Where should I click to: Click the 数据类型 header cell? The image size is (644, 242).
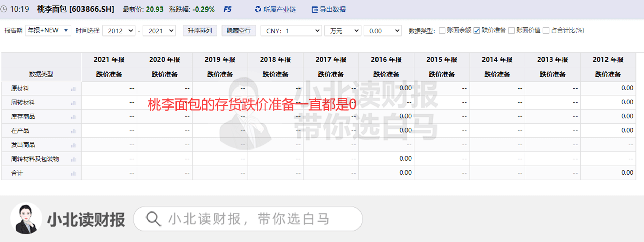[41, 74]
